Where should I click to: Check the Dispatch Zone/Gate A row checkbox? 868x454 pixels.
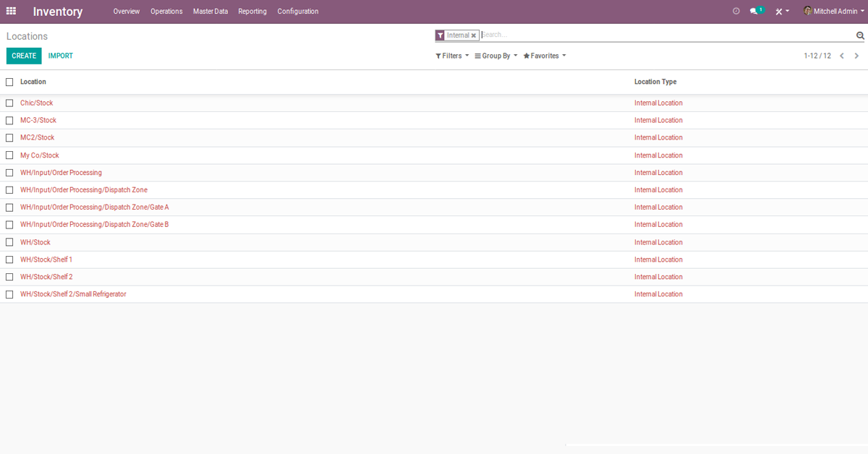pos(9,207)
